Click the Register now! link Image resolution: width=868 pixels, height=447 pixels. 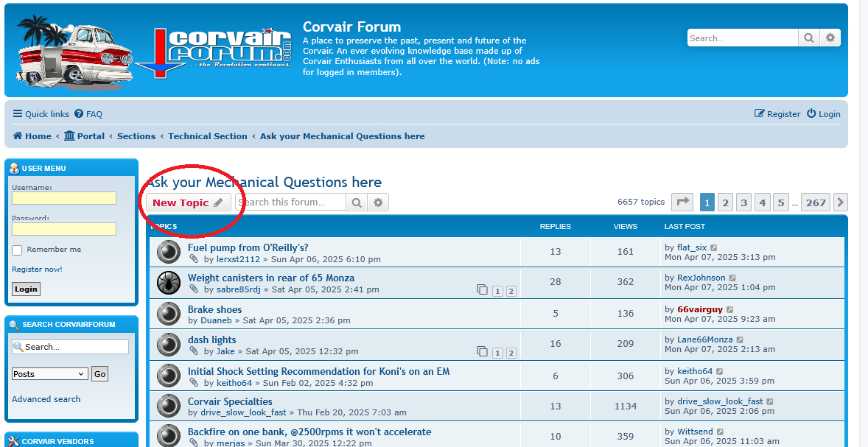pyautogui.click(x=37, y=269)
